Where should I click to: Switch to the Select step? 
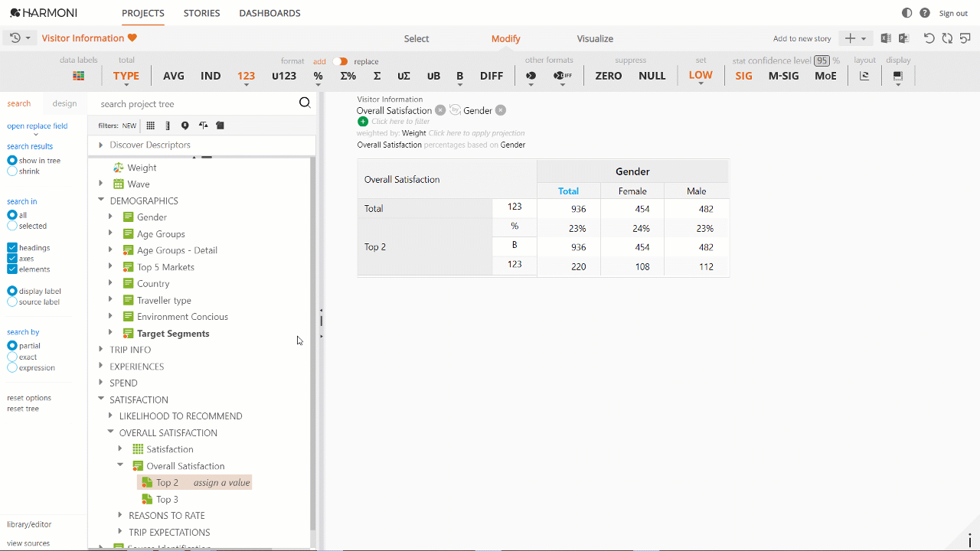click(x=416, y=39)
